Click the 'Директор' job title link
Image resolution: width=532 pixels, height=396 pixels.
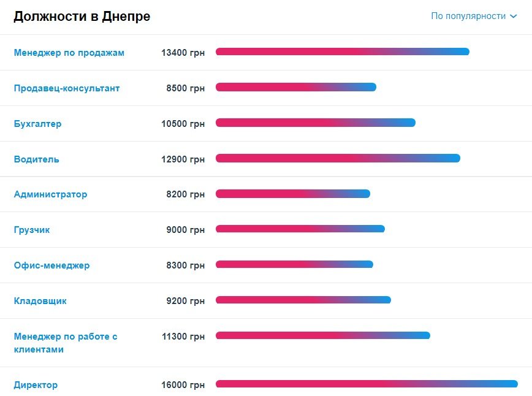(x=36, y=385)
